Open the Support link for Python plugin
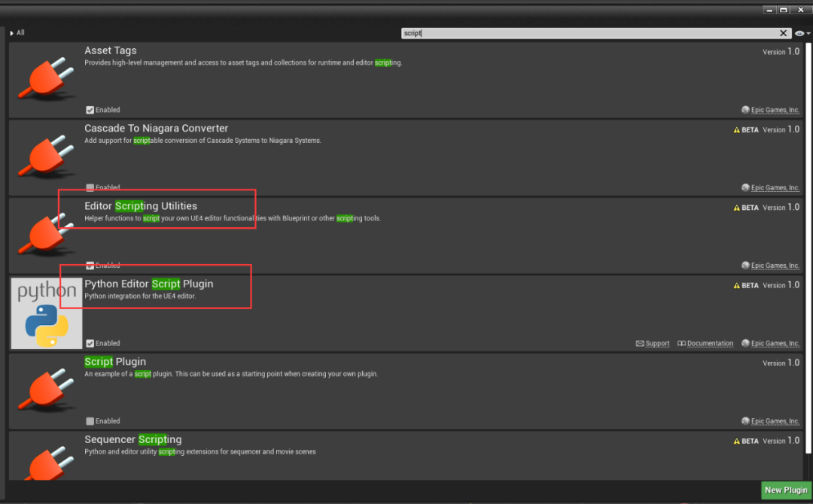 coord(657,344)
